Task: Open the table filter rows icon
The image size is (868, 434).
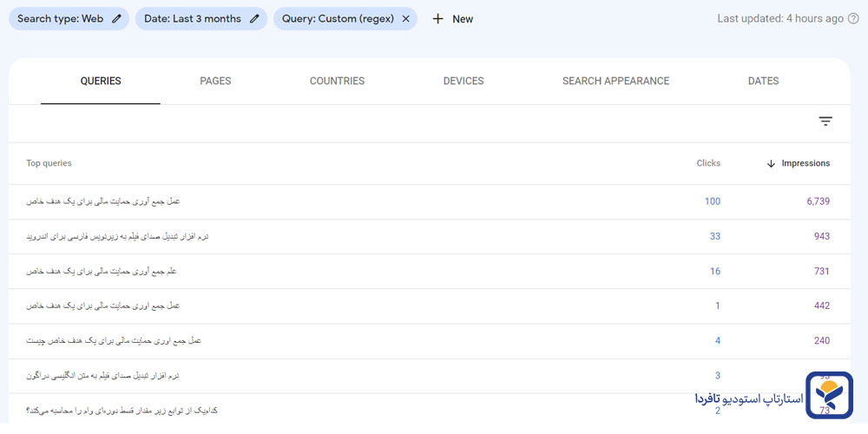Action: 825,122
